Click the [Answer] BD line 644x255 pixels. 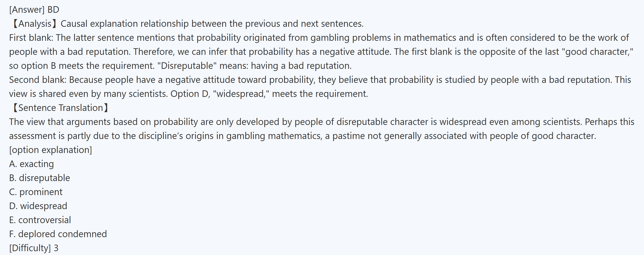pos(34,10)
